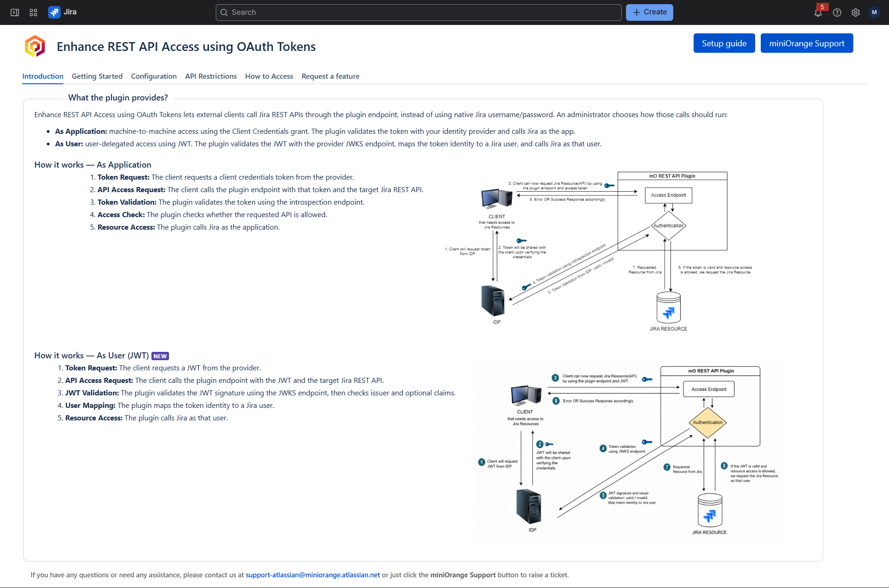Click 'The client requests a JWT from the provider' step
The width and height of the screenshot is (889, 588).
(190, 368)
